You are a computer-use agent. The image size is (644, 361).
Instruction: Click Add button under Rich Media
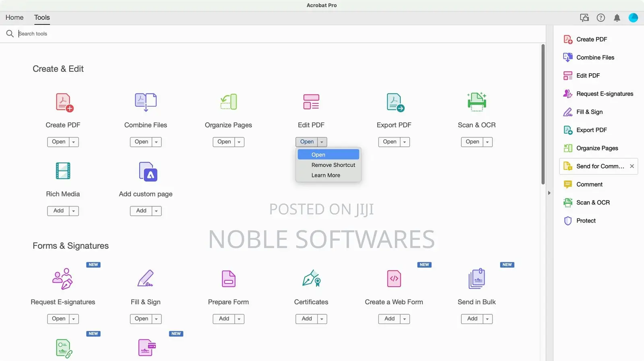[58, 211]
